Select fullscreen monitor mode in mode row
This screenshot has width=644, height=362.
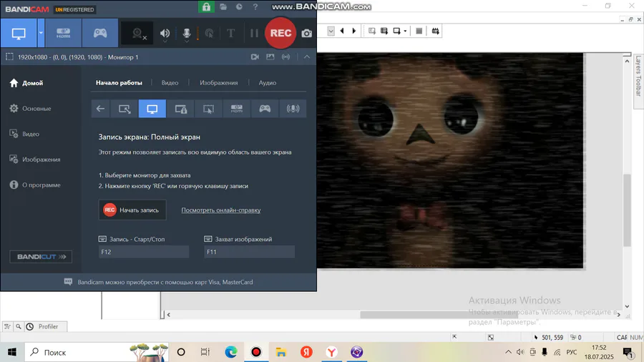pyautogui.click(x=152, y=109)
